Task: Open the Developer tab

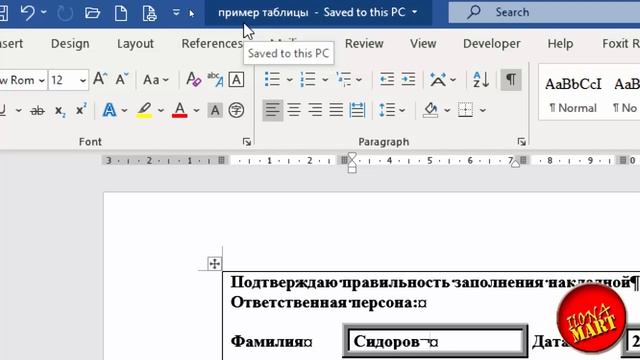Action: pyautogui.click(x=491, y=44)
